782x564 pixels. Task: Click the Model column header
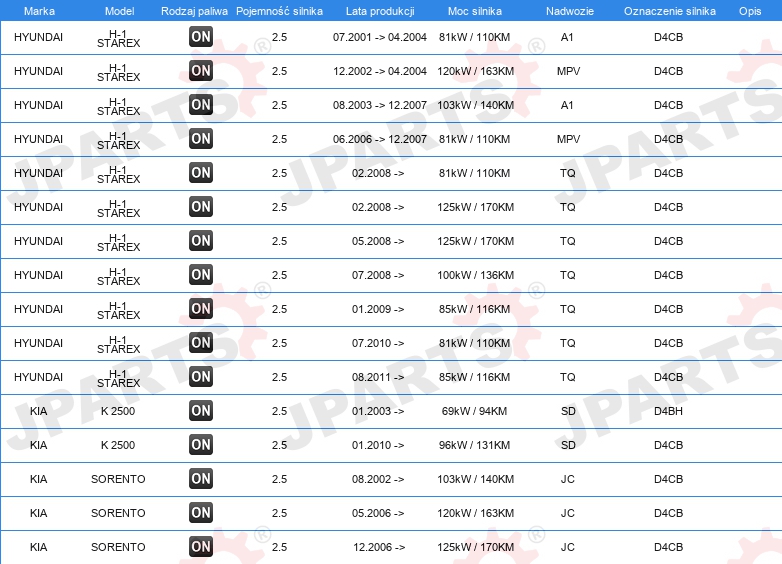119,11
